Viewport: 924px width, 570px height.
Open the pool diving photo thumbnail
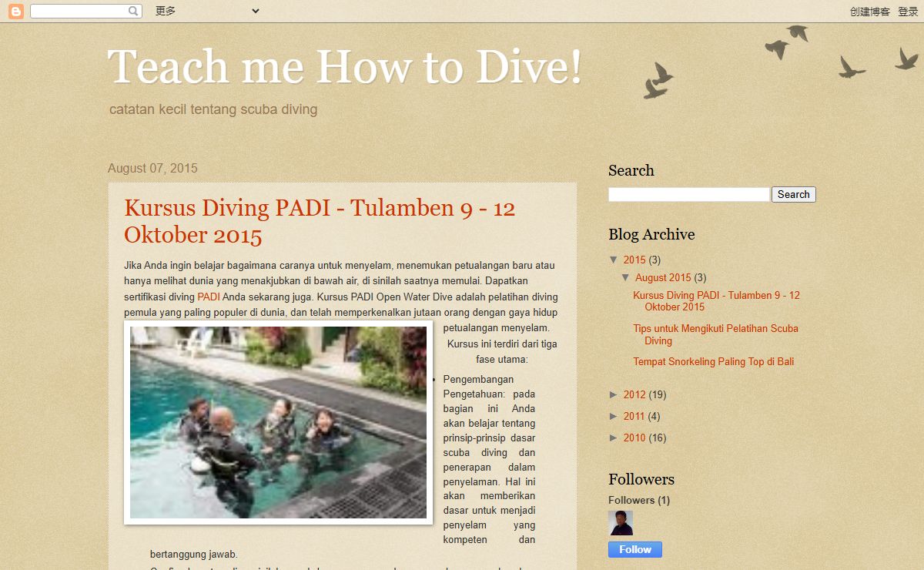[x=278, y=422]
